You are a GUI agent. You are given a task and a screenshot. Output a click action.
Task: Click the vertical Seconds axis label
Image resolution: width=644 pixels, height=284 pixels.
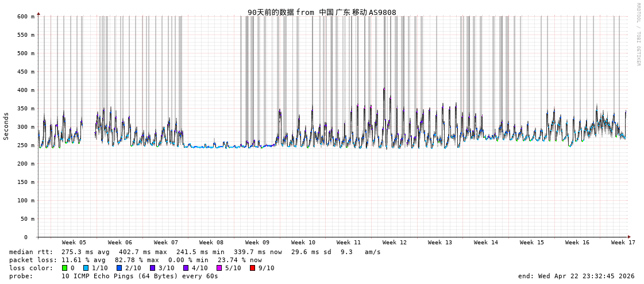[6, 126]
